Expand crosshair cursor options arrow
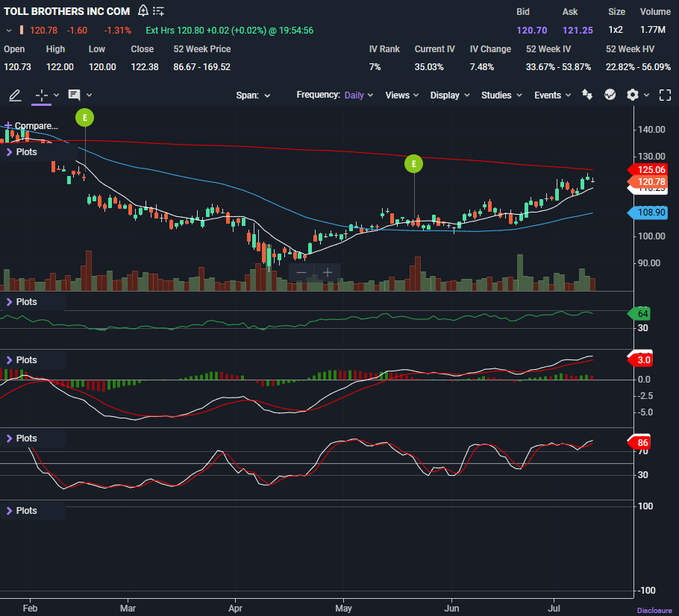 click(x=56, y=95)
